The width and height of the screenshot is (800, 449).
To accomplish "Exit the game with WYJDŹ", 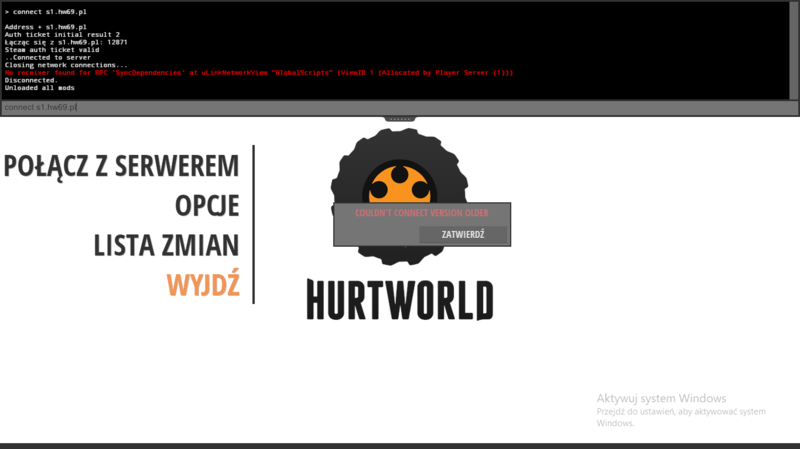I will pyautogui.click(x=203, y=284).
